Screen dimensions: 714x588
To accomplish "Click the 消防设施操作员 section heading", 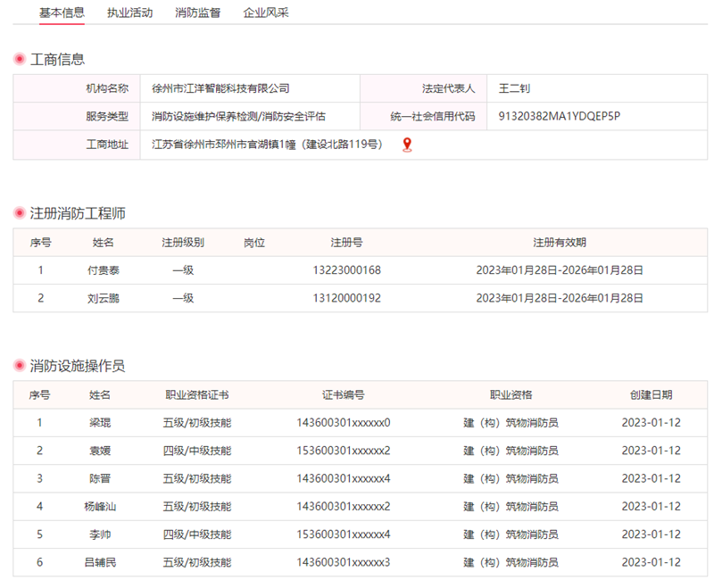I will click(x=78, y=366).
